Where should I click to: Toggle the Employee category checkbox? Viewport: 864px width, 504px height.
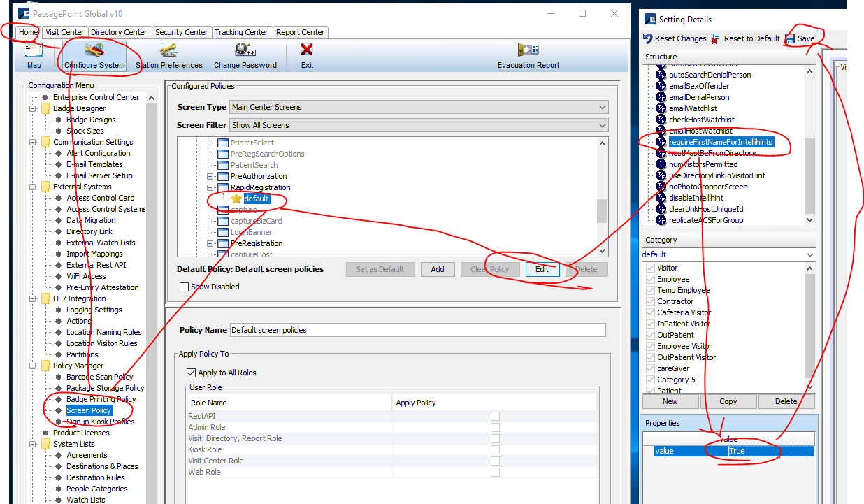(651, 279)
